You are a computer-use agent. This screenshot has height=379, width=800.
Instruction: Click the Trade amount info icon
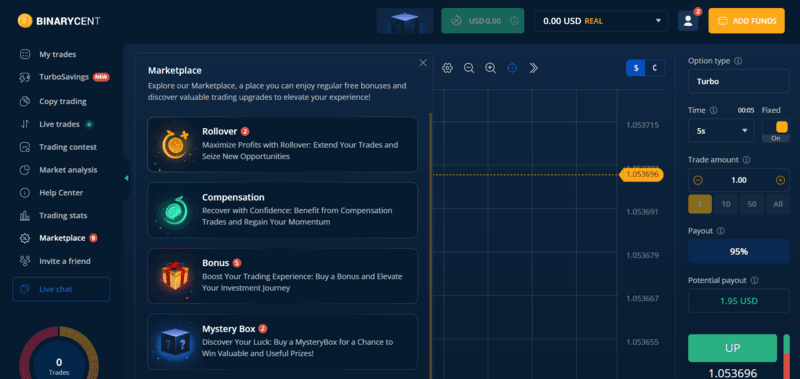(x=746, y=160)
